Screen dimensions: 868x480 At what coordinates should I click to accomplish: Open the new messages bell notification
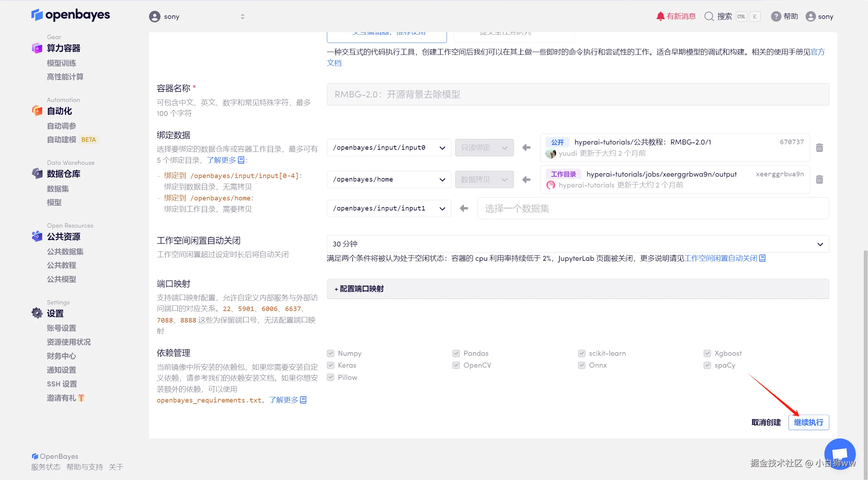pyautogui.click(x=660, y=16)
